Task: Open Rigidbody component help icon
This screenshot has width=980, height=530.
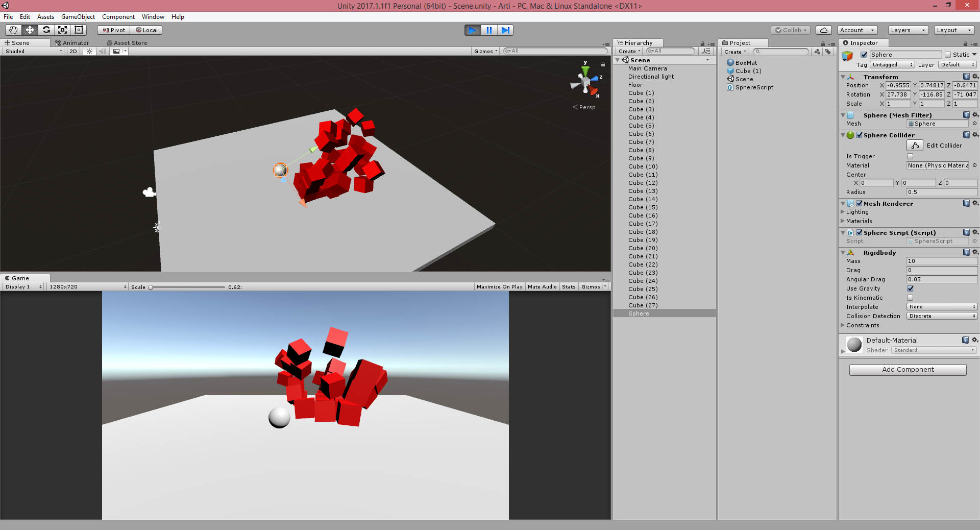Action: [x=966, y=252]
